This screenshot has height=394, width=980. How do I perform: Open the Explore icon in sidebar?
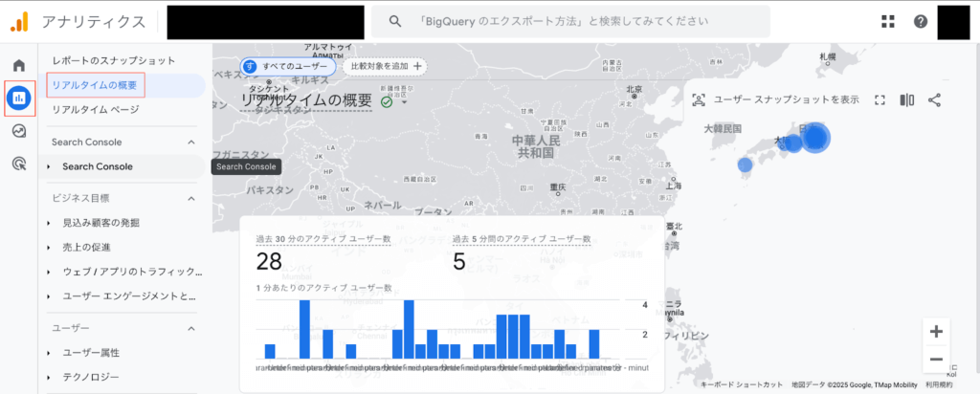(x=19, y=131)
